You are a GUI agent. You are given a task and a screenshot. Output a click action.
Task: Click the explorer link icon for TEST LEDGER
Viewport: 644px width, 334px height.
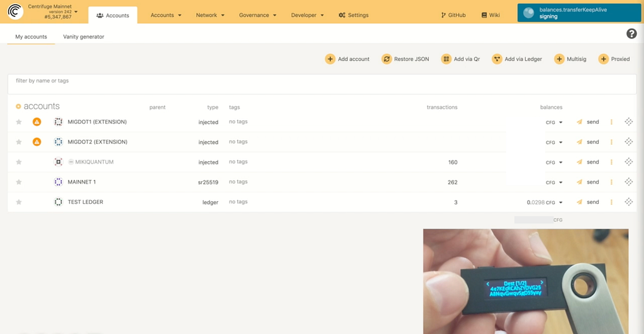[x=628, y=202]
